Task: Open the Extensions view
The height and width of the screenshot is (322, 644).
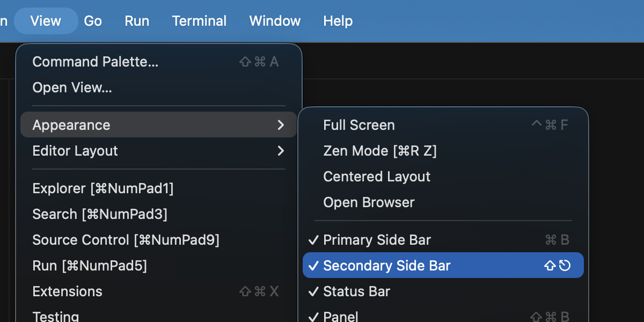Action: pos(68,291)
